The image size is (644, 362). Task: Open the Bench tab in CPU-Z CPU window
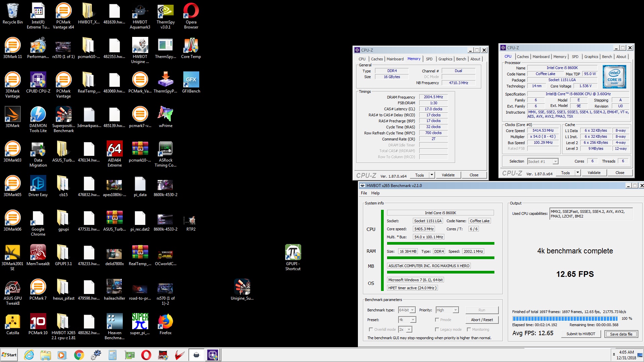tap(607, 57)
